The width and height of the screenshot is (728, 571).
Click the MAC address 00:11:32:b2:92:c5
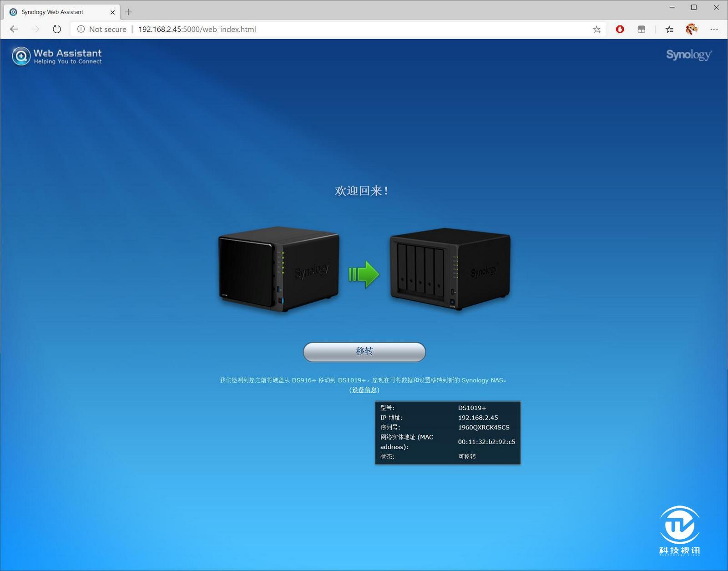[486, 441]
